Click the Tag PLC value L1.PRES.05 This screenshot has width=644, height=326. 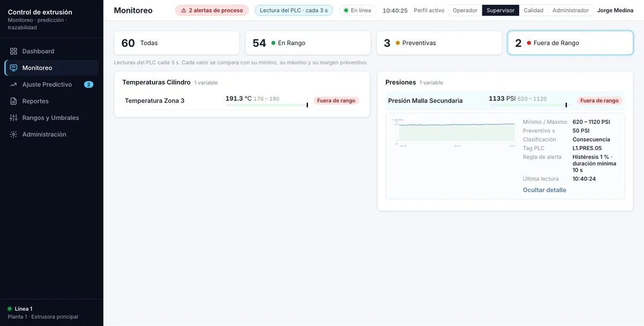587,148
